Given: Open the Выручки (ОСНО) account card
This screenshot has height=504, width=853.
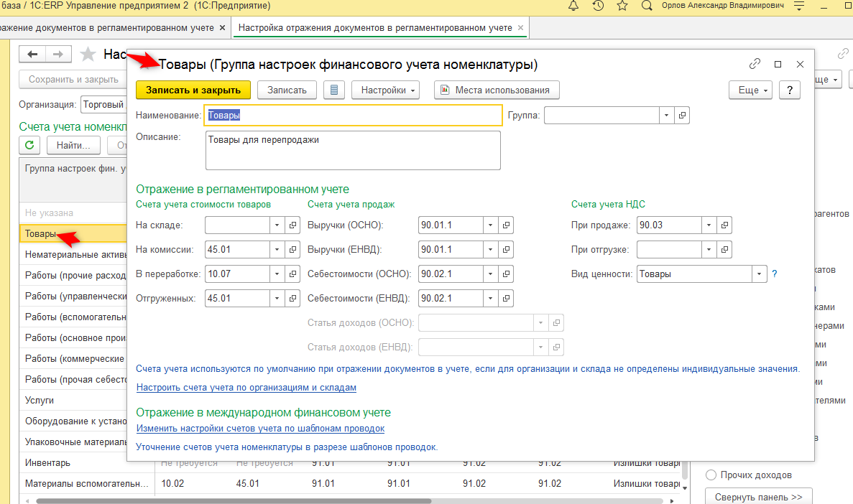Looking at the screenshot, I should coord(506,225).
